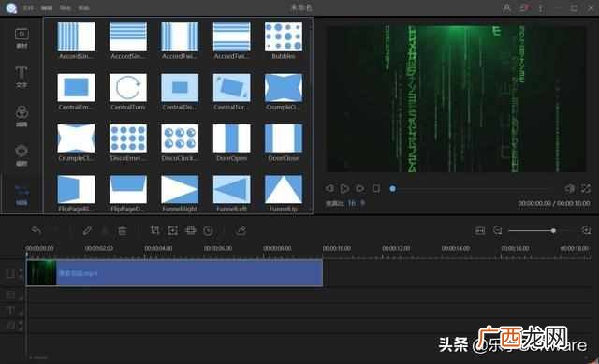Click the audio track icon at the timeline's left
The height and width of the screenshot is (364, 599).
coord(11,326)
